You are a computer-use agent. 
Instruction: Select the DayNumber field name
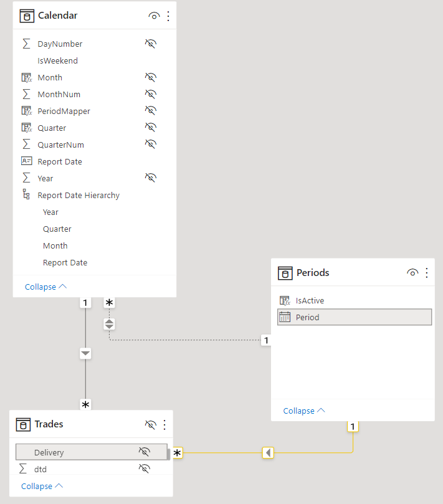tap(60, 44)
